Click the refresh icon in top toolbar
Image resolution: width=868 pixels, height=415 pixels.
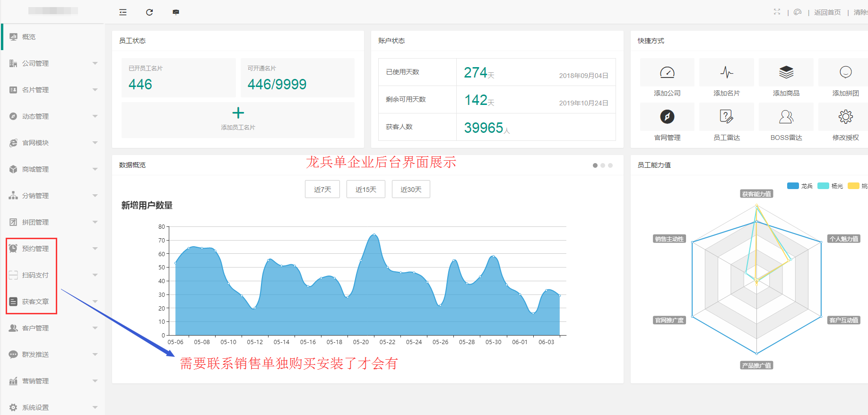tap(149, 12)
